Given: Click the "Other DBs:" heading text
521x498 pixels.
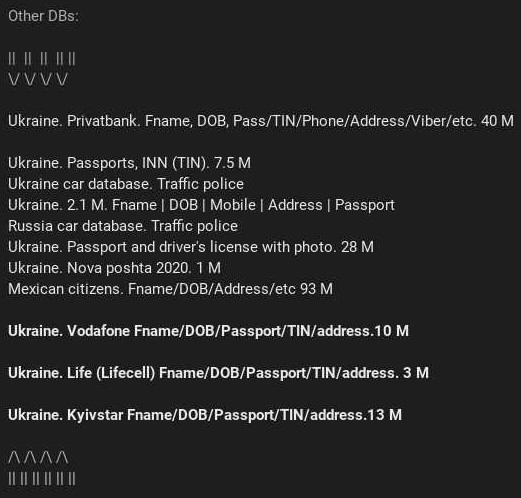Looking at the screenshot, I should click(x=43, y=16).
